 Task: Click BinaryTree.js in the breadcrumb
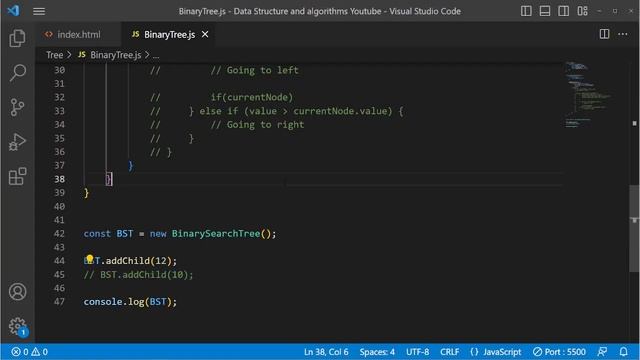(x=116, y=55)
